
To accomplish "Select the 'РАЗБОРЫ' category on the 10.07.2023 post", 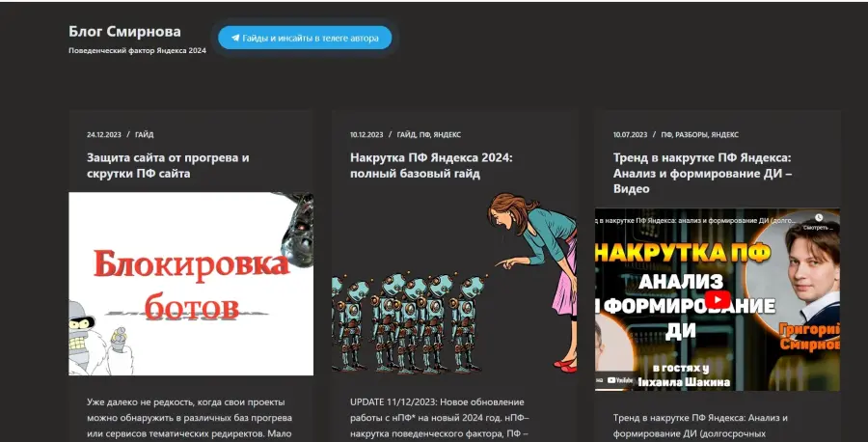I will pyautogui.click(x=691, y=134).
